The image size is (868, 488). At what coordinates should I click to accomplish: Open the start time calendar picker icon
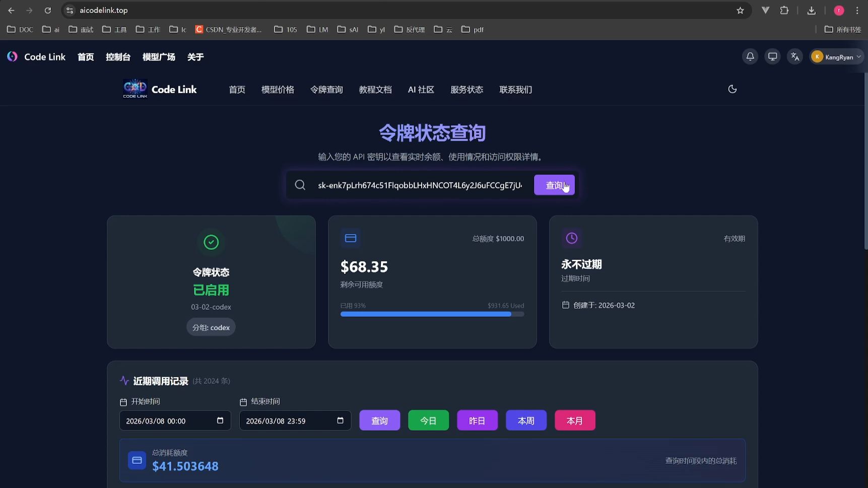220,421
